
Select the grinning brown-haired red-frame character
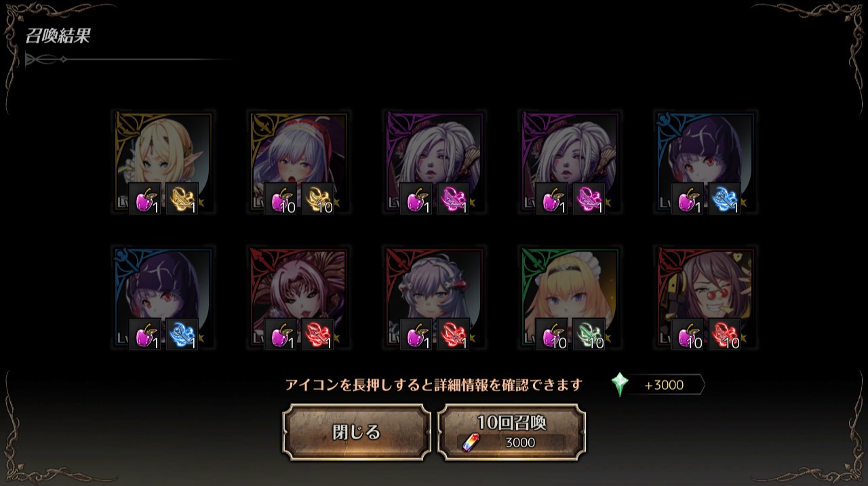[x=706, y=298]
